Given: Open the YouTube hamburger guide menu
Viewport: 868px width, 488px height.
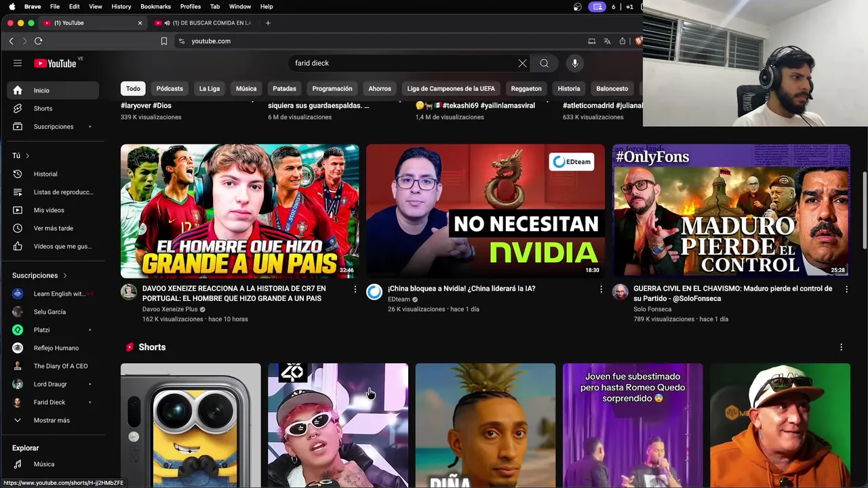Looking at the screenshot, I should click(x=18, y=63).
